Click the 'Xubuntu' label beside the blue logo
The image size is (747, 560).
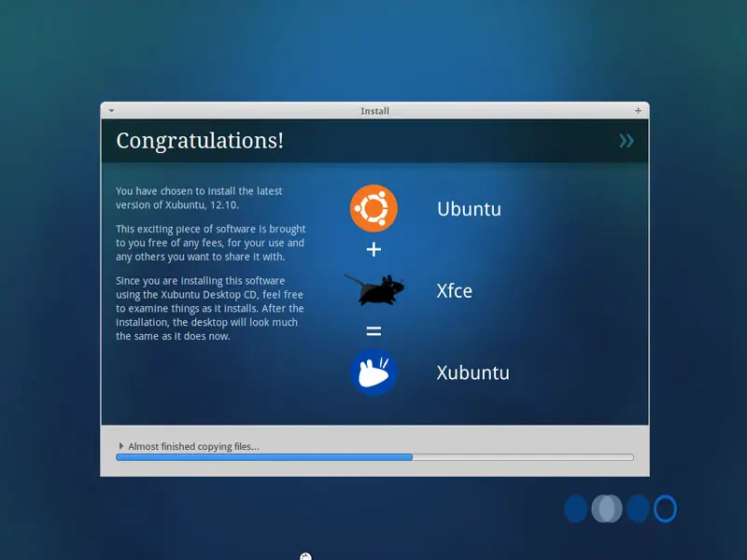click(473, 372)
